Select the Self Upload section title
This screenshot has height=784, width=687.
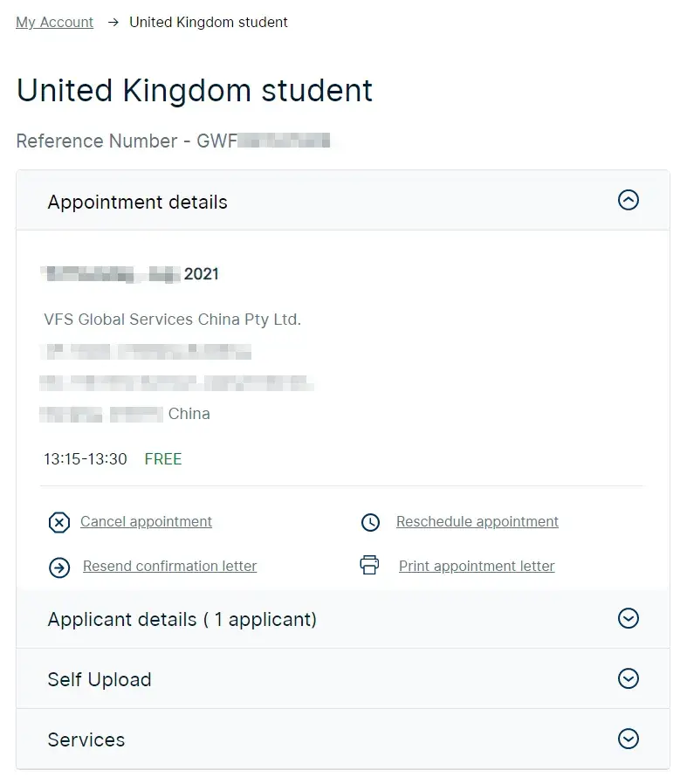tap(100, 680)
